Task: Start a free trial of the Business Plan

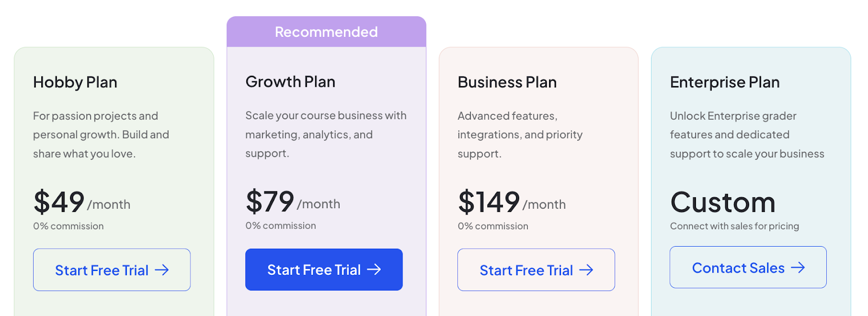Action: [536, 270]
